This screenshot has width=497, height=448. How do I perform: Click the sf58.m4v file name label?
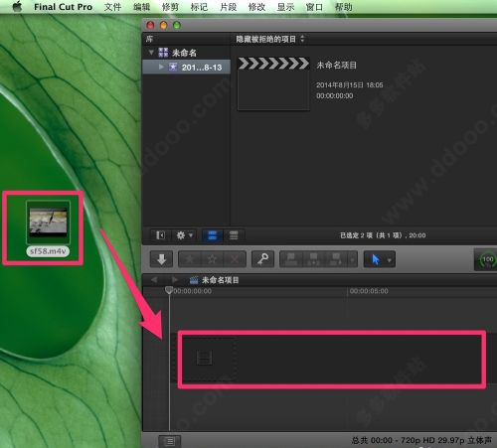coord(48,251)
